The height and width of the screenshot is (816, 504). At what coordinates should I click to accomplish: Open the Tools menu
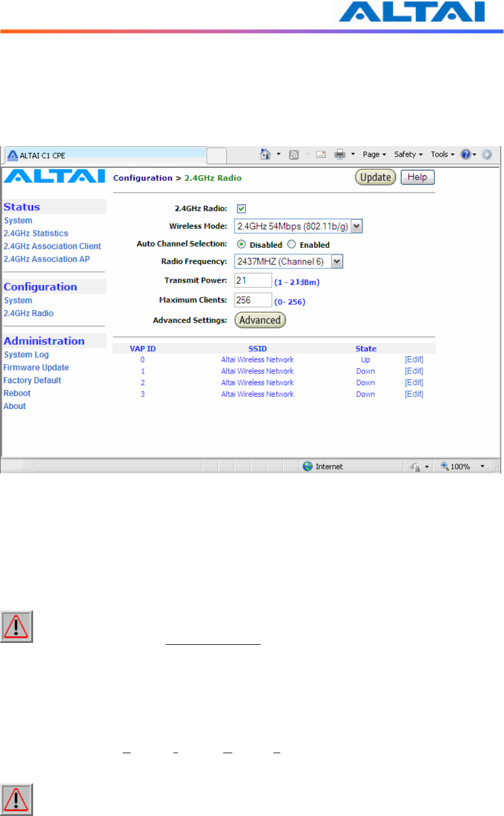(442, 154)
